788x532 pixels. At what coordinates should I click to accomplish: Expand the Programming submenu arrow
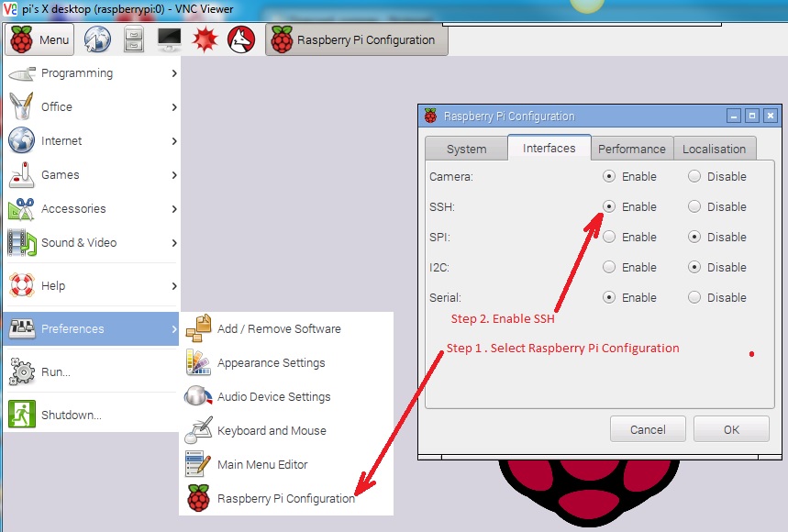tap(174, 73)
